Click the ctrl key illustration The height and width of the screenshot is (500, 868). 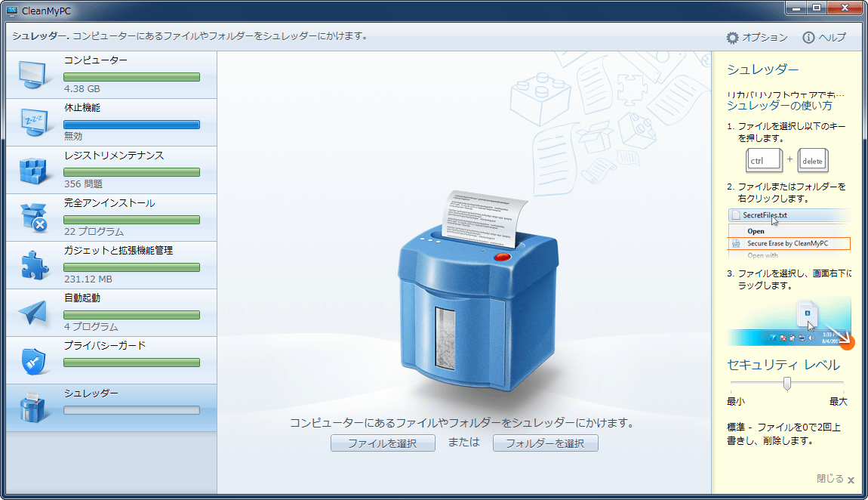coord(763,161)
